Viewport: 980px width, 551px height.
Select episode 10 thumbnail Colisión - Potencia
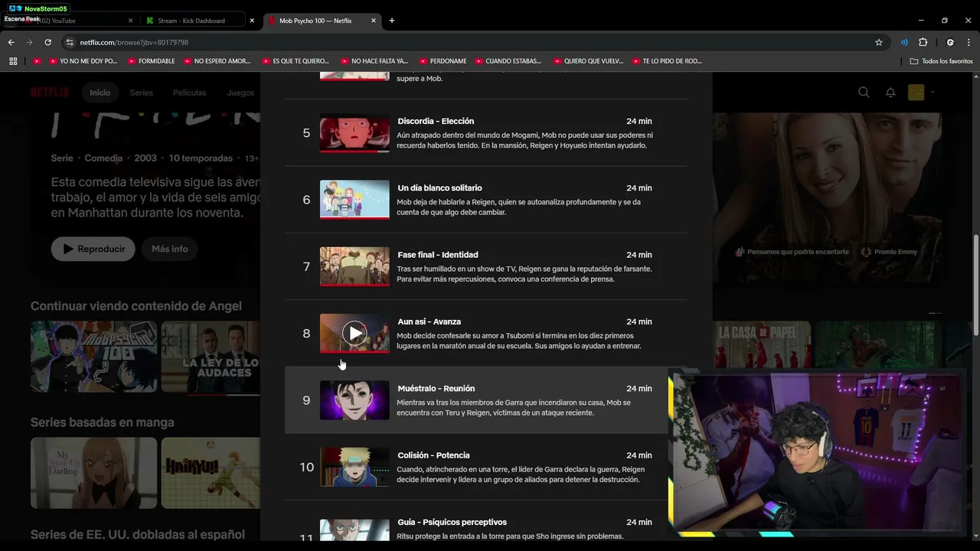click(354, 467)
